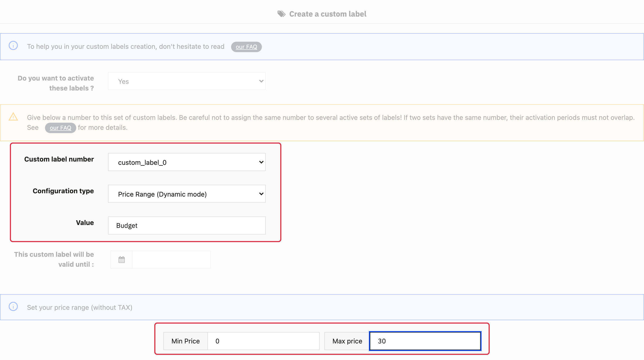Open the calendar icon for the valid-until date

click(121, 260)
